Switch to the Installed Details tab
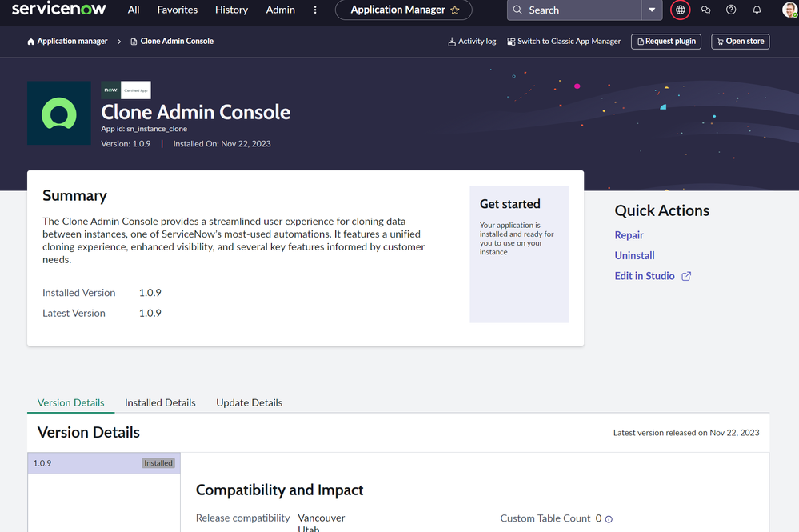799x532 pixels. click(x=160, y=402)
